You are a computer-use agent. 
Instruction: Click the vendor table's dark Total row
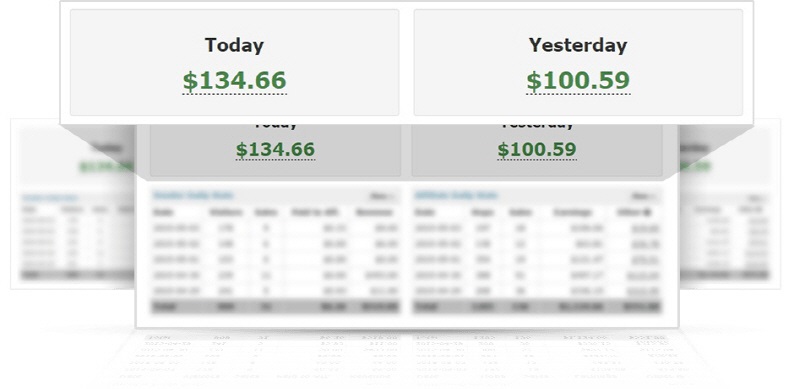276,307
